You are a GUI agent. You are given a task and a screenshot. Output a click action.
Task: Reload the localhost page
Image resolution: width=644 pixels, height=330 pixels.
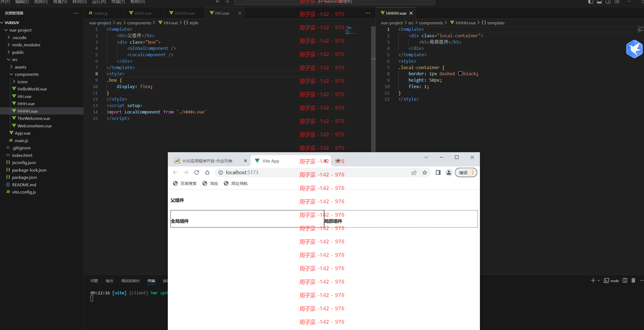tap(196, 172)
